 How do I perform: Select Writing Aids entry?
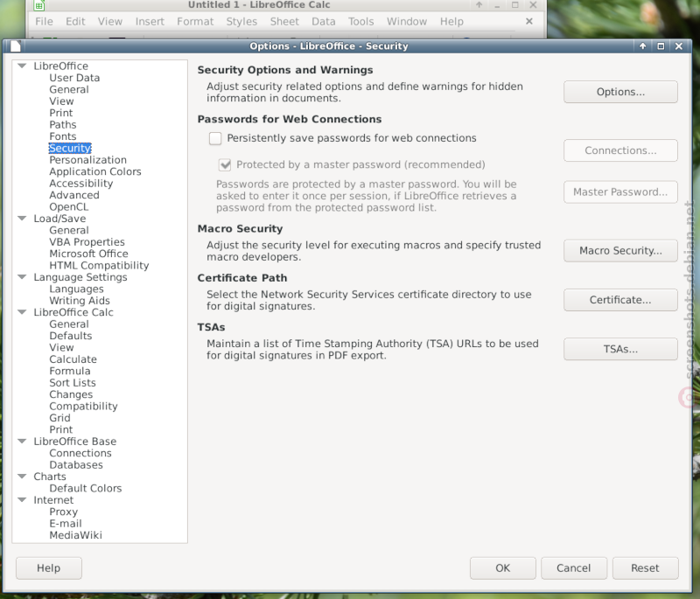click(80, 301)
